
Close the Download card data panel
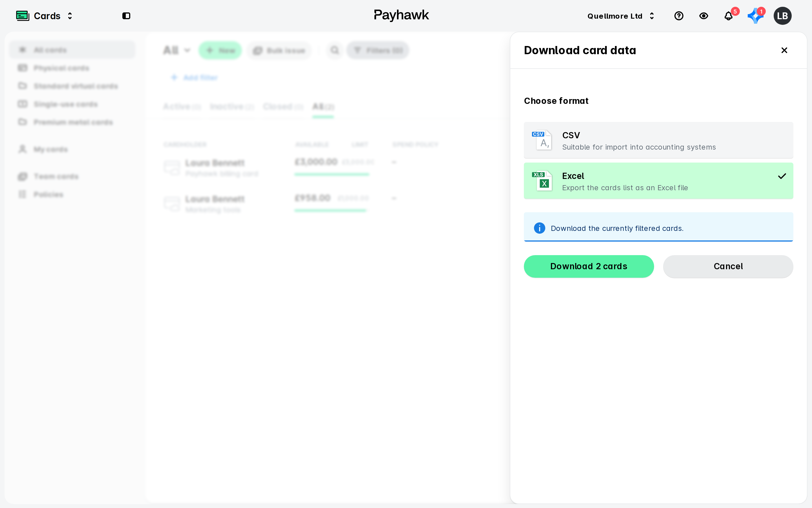coord(784,51)
